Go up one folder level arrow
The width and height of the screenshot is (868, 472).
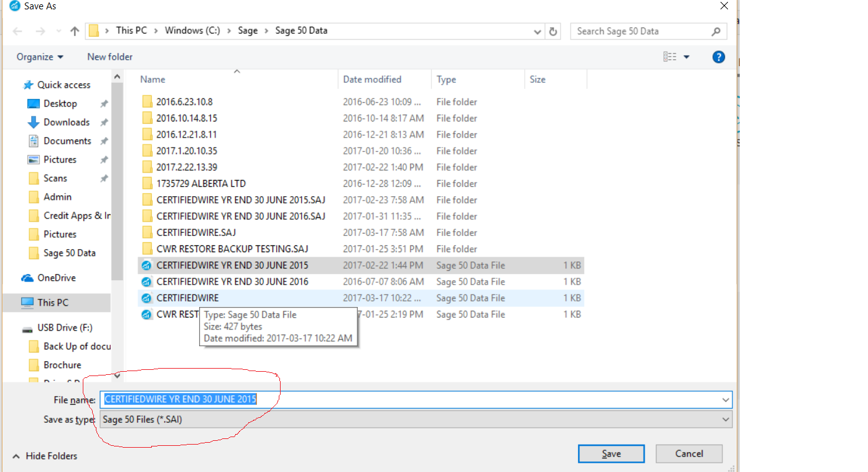(75, 31)
